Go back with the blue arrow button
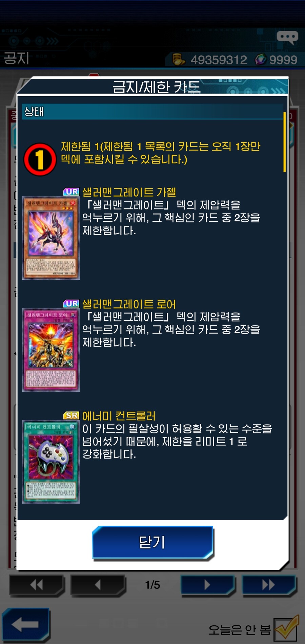Image resolution: width=305 pixels, height=644 pixels. 26,625
